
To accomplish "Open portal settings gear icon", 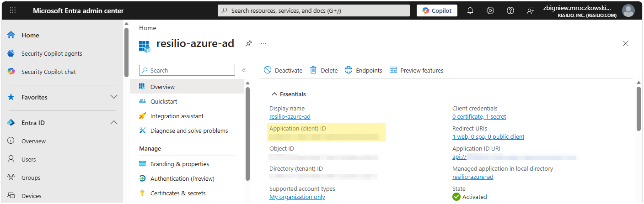I will tap(490, 10).
